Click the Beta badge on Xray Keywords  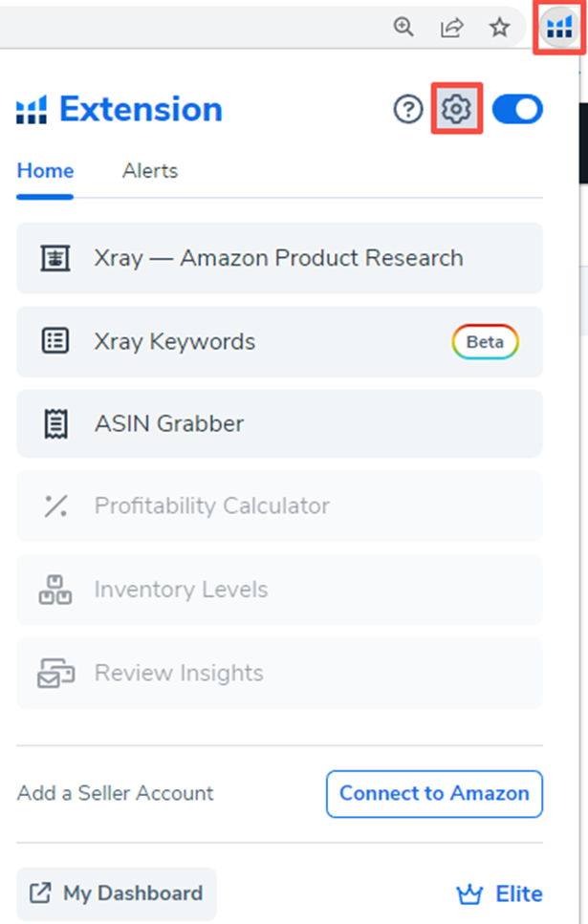(485, 342)
